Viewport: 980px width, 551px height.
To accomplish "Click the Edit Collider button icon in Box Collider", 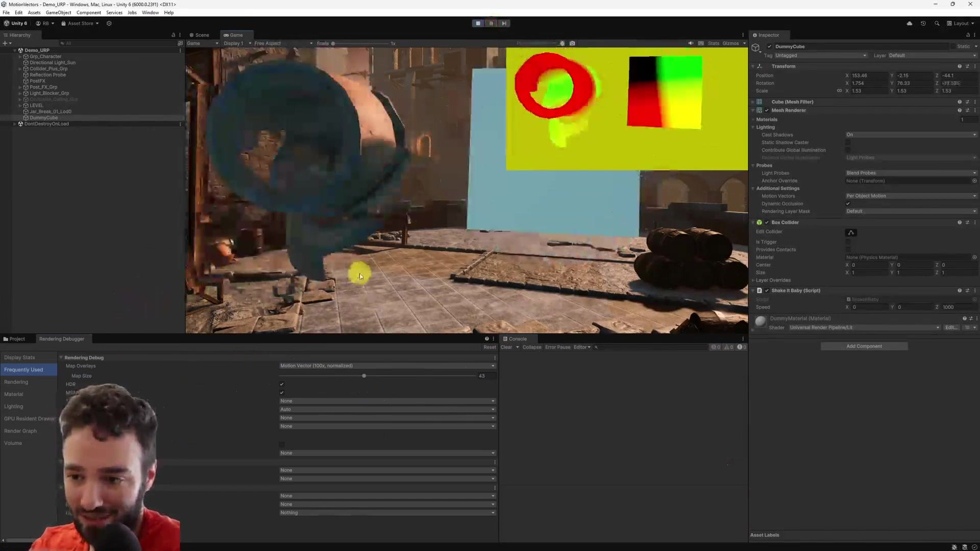I will pyautogui.click(x=850, y=233).
